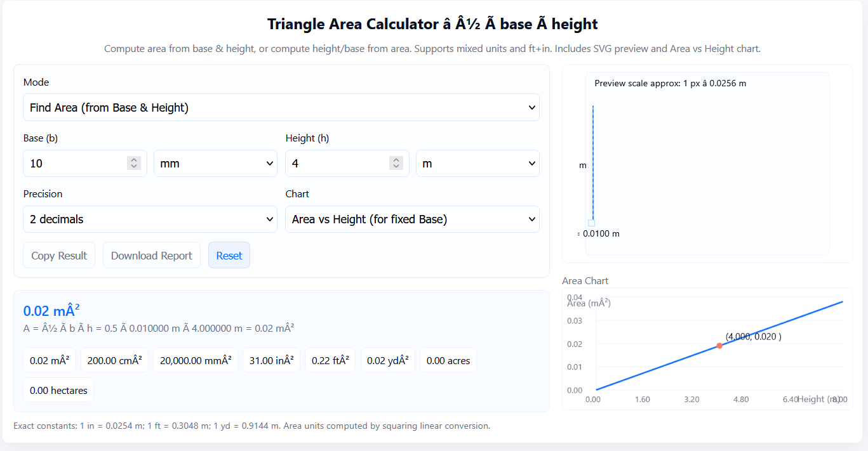Open the Chart type dropdown
Image resolution: width=868 pixels, height=451 pixels.
tap(412, 219)
